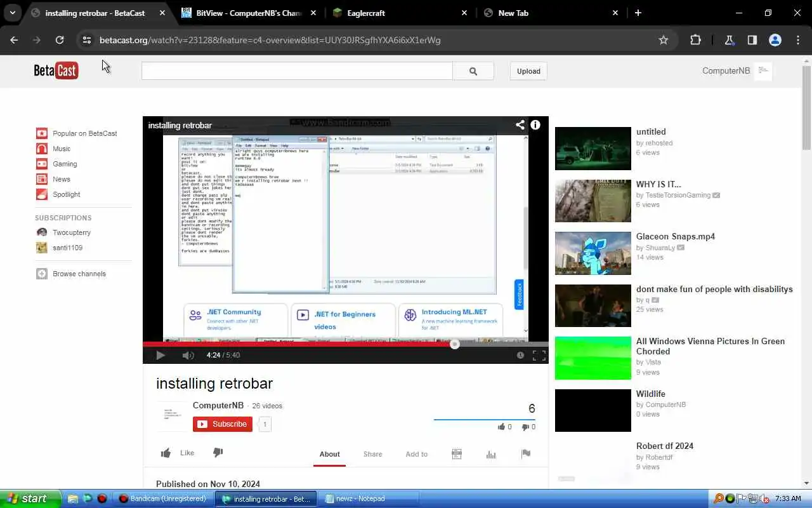812x508 pixels.
Task: Click the search magnifier button
Action: coord(473,71)
